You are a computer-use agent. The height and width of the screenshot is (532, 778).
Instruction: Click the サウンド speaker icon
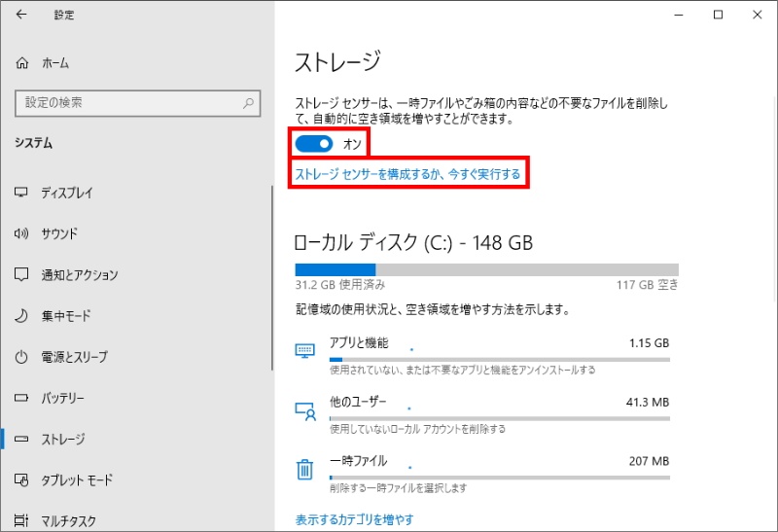pyautogui.click(x=21, y=233)
